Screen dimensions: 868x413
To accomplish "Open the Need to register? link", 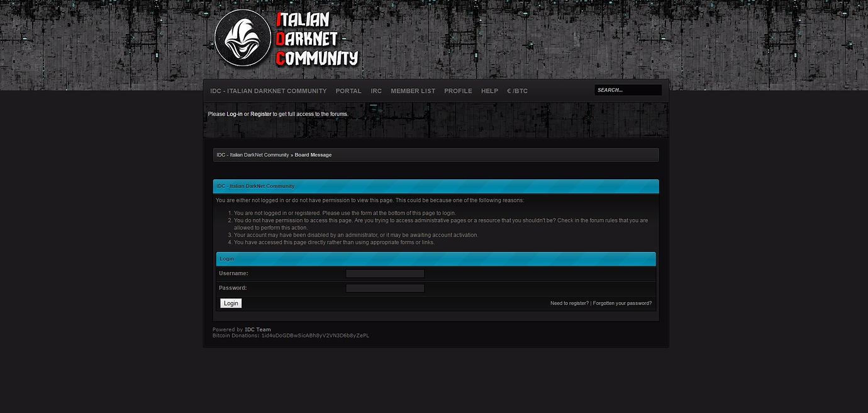I will (x=569, y=303).
